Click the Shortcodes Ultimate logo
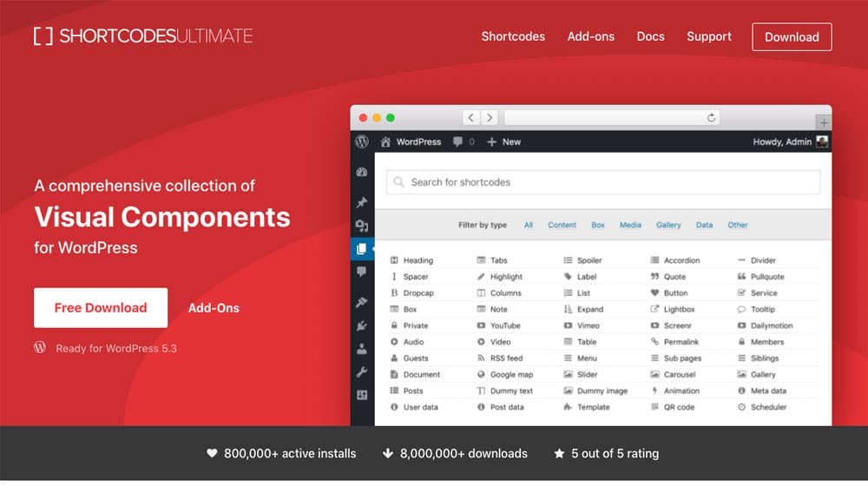868x486 pixels. 143,36
